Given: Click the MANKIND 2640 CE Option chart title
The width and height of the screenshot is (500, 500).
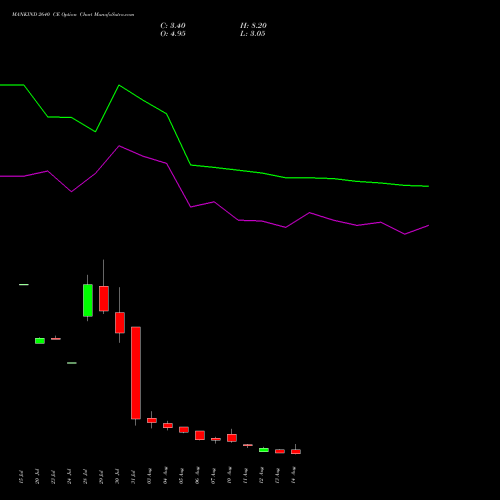Looking at the screenshot, I should pyautogui.click(x=73, y=15).
